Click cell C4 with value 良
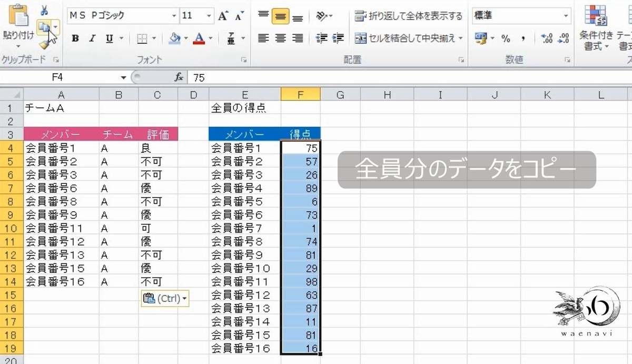Screen dimensions: 632x364 point(158,148)
